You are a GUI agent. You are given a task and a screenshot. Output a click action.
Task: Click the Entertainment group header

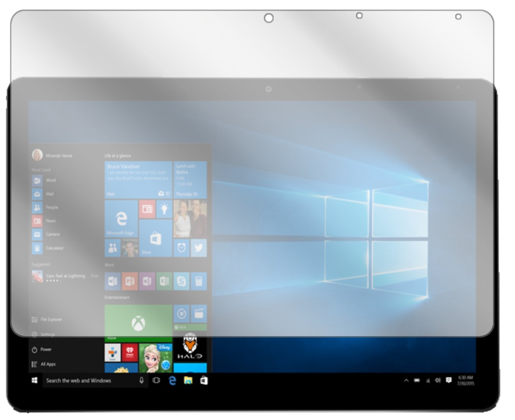[117, 297]
